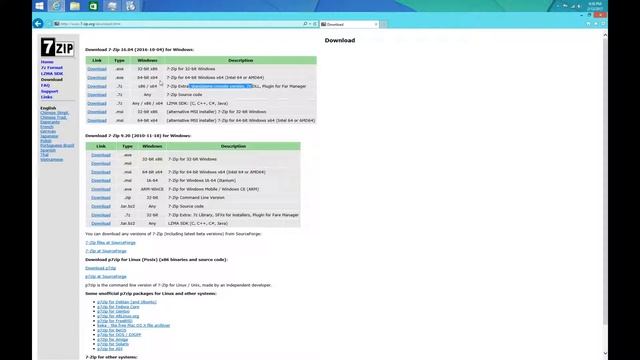Open the FAQ sidebar link

click(45, 85)
